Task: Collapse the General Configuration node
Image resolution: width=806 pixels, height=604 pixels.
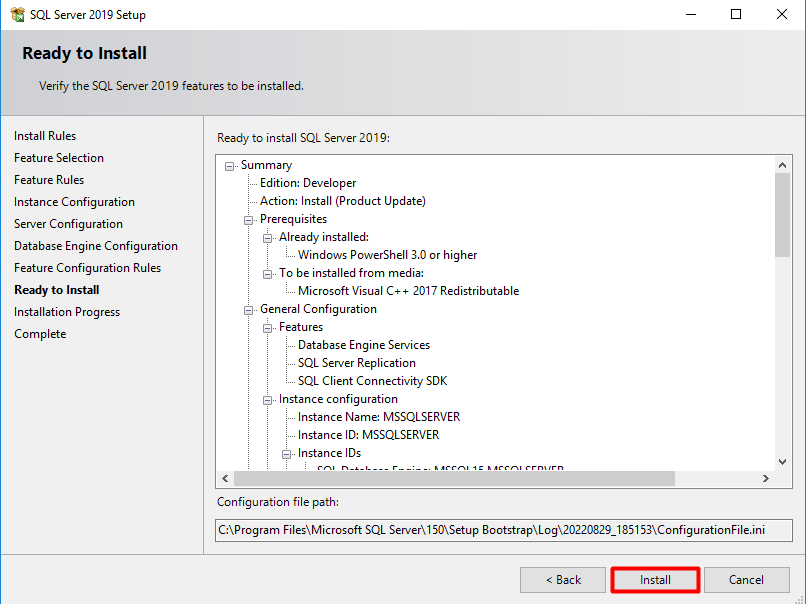Action: [x=248, y=310]
